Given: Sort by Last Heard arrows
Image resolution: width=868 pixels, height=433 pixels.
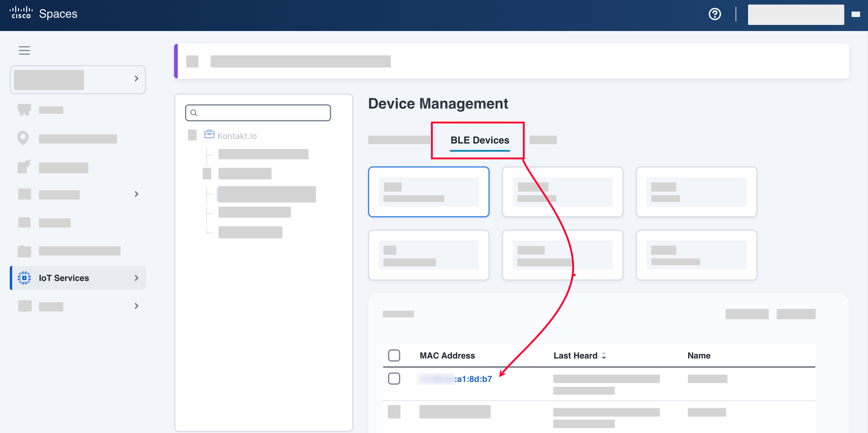Looking at the screenshot, I should click(604, 355).
